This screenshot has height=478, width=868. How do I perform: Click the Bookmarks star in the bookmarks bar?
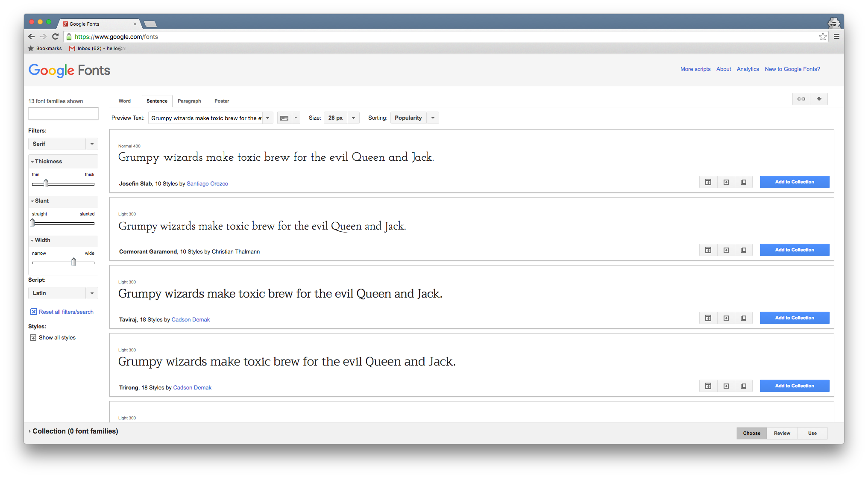pos(31,48)
